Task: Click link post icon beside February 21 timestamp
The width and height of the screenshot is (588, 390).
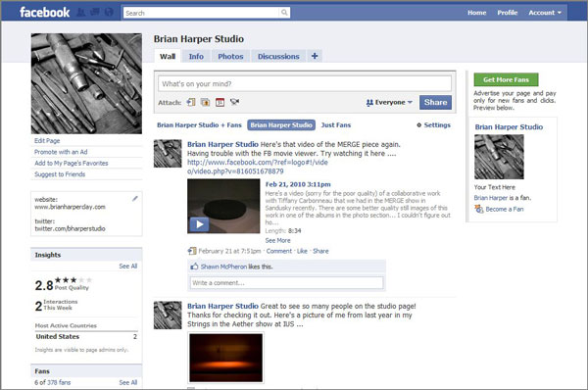Action: coord(192,251)
